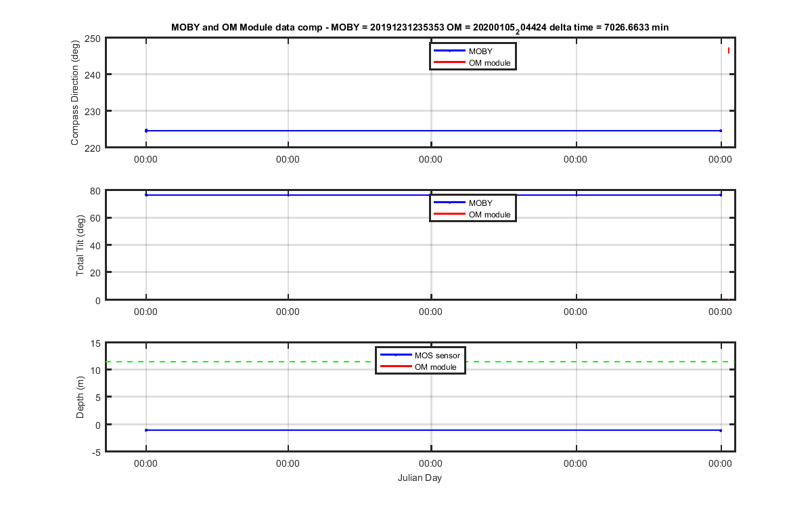Click MOS sensor legend entry in depth plot
The height and width of the screenshot is (508, 812).
(x=420, y=355)
